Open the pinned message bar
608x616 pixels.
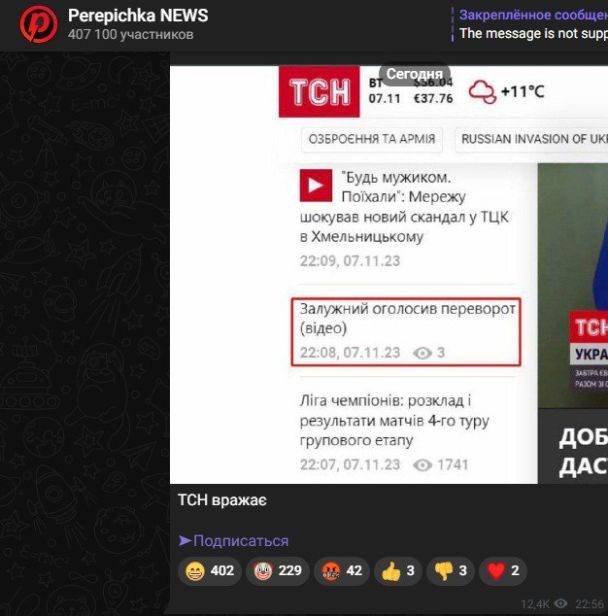tap(532, 24)
